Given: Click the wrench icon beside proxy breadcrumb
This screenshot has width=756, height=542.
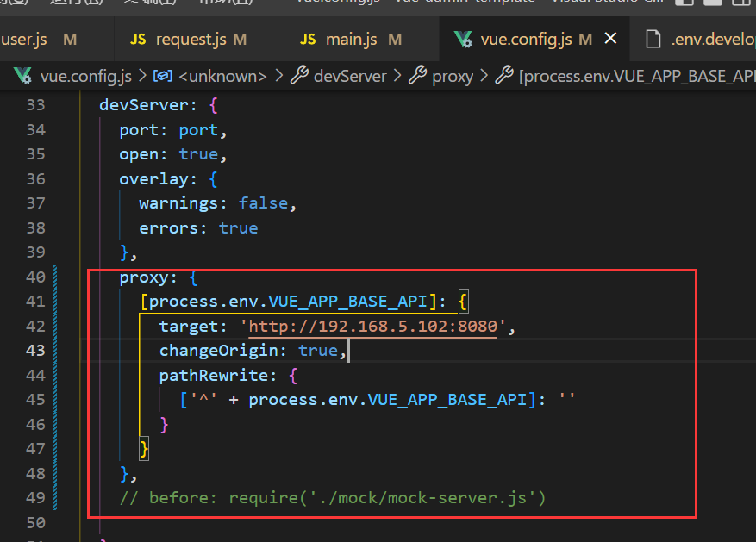Looking at the screenshot, I should [x=417, y=77].
